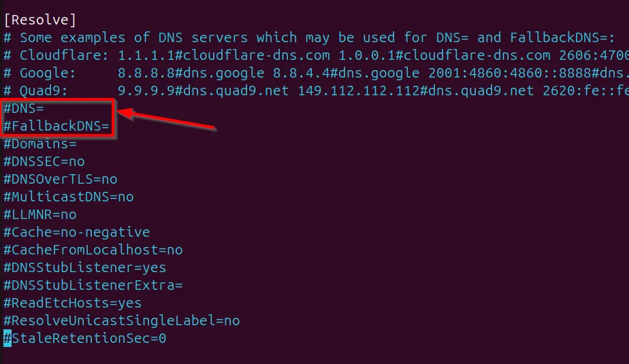Image resolution: width=629 pixels, height=364 pixels.
Task: Click the #CacheFromLocalhost=no line
Action: click(93, 250)
